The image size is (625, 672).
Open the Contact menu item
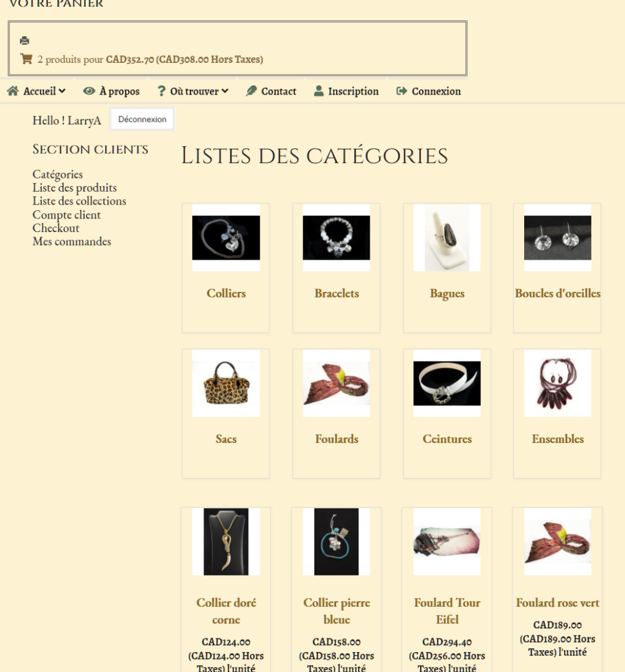(x=279, y=91)
